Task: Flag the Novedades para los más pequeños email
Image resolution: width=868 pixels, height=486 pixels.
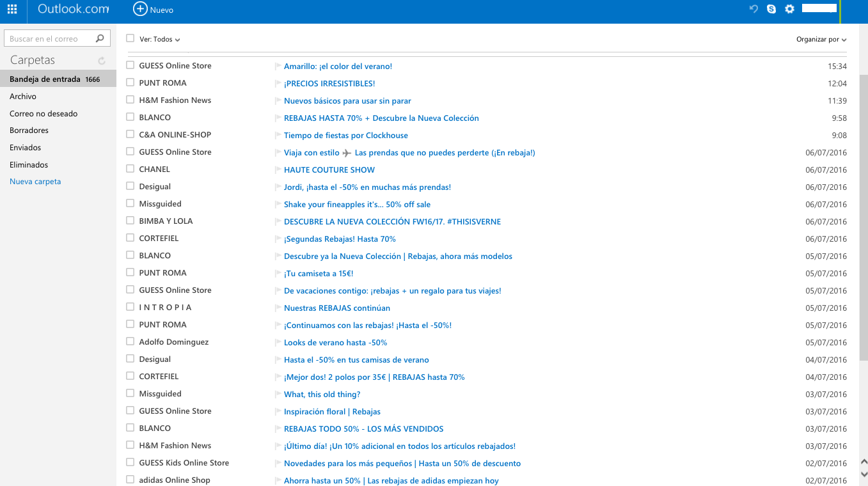Action: pyautogui.click(x=278, y=464)
